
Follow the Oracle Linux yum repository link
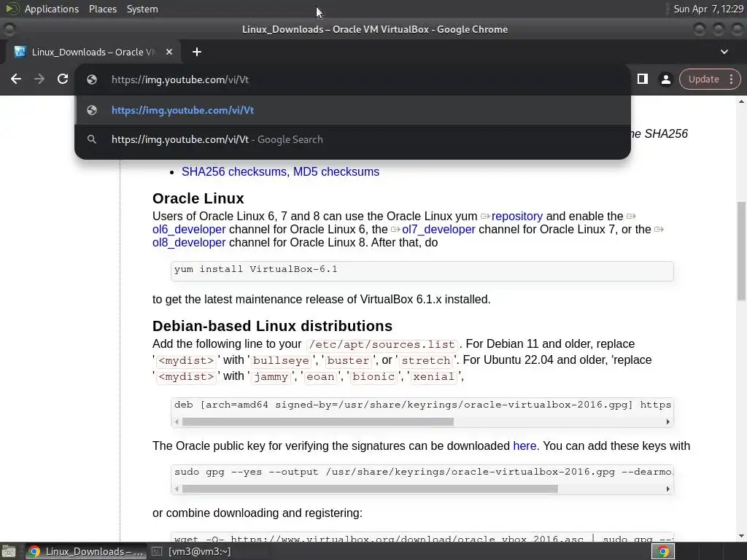[517, 216]
